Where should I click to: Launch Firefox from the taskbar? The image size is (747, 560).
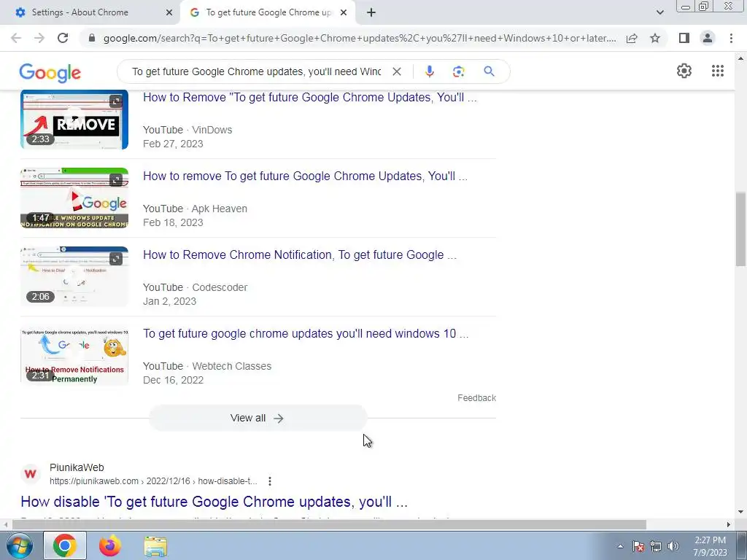[x=110, y=545]
